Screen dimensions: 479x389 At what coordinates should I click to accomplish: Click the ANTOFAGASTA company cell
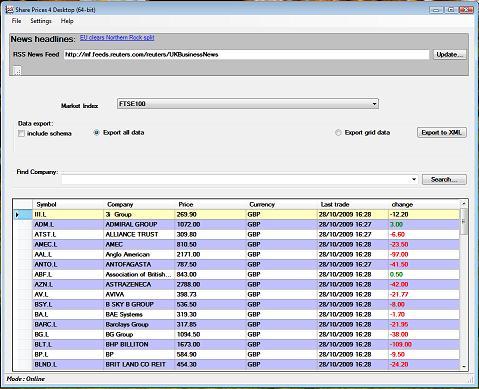pos(139,265)
